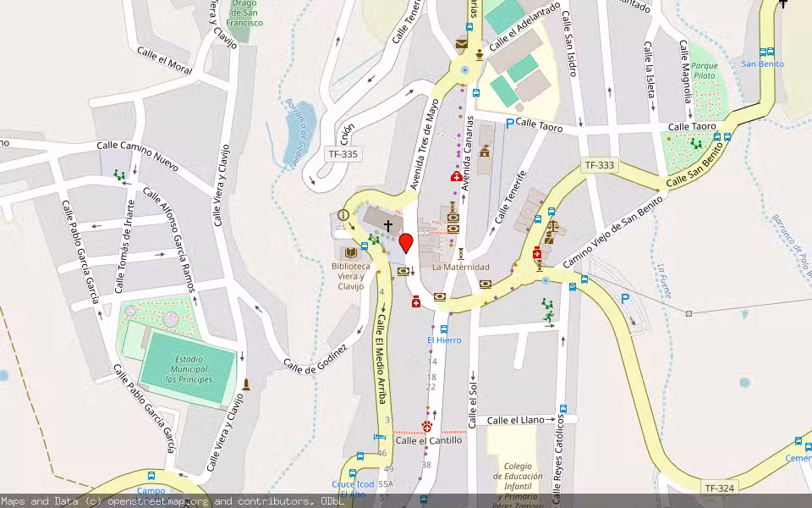Screen dimensions: 812x508
Task: Click the post office envelope icon near Calle el Adelantado
Action: pos(461,44)
